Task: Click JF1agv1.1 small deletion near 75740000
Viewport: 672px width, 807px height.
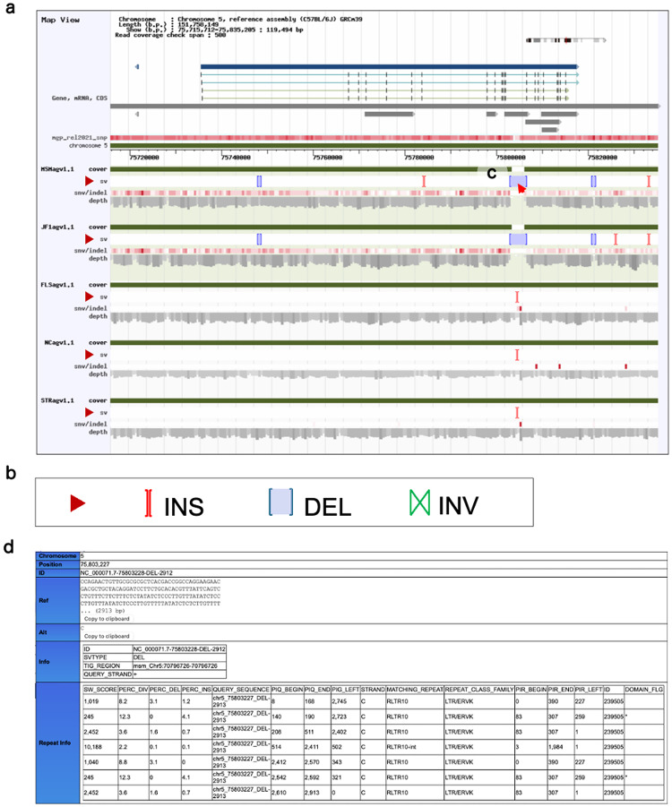Action: (259, 239)
